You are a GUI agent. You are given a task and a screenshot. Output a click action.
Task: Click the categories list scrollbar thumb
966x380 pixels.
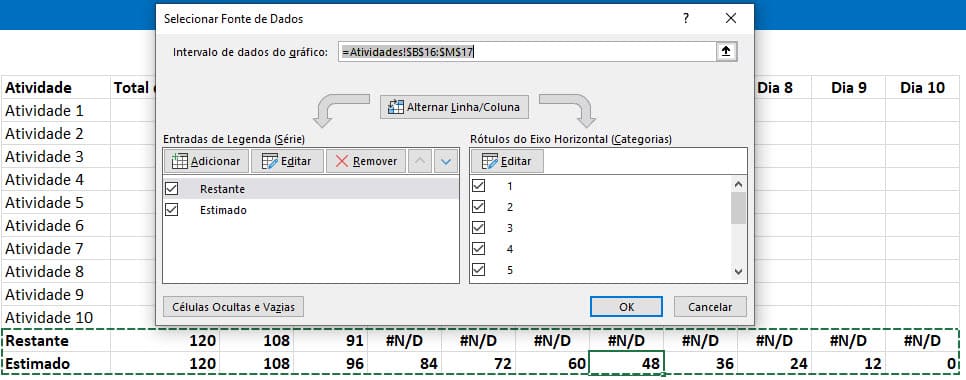click(x=739, y=208)
